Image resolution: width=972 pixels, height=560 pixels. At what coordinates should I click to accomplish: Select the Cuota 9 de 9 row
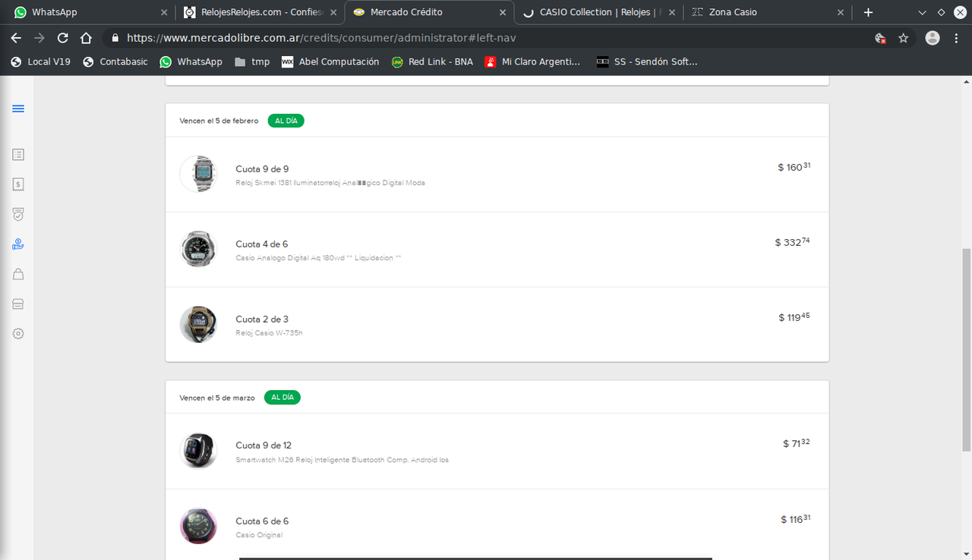pos(497,175)
